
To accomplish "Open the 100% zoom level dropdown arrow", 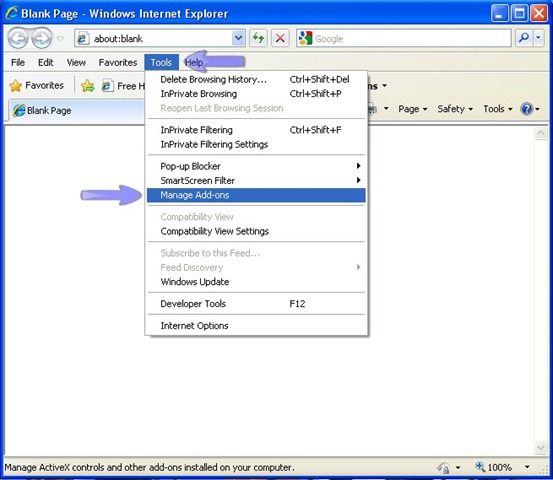I will 527,467.
